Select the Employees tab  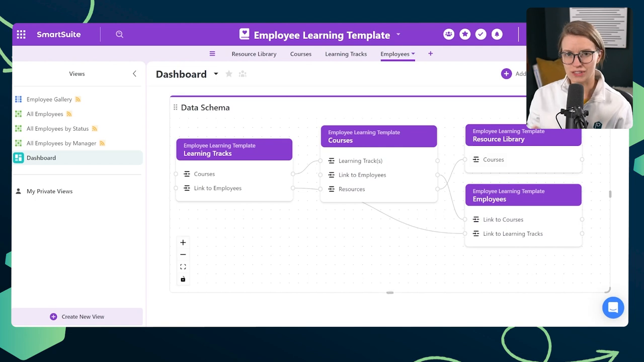tap(395, 54)
